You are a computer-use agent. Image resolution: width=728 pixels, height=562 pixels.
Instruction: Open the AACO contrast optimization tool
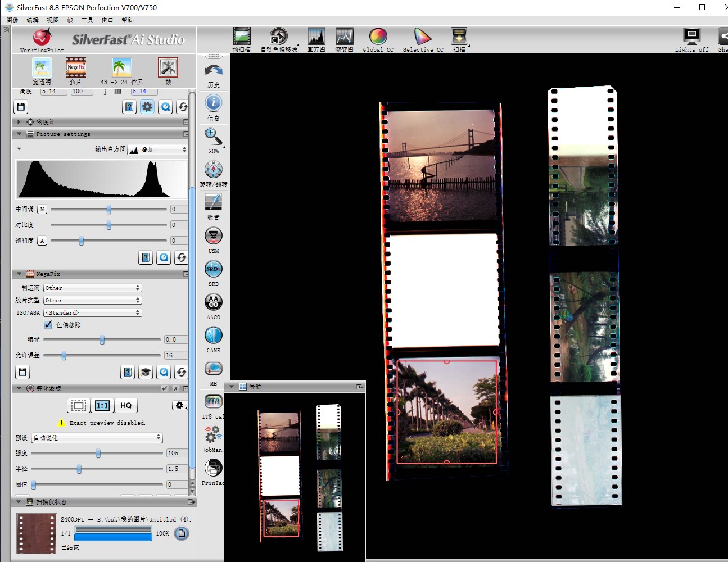pos(214,302)
